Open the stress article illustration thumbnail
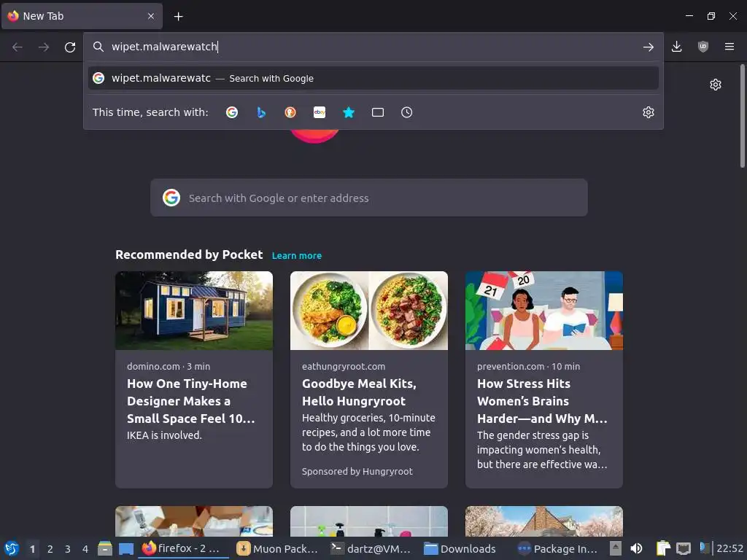This screenshot has height=560, width=747. pos(544,311)
